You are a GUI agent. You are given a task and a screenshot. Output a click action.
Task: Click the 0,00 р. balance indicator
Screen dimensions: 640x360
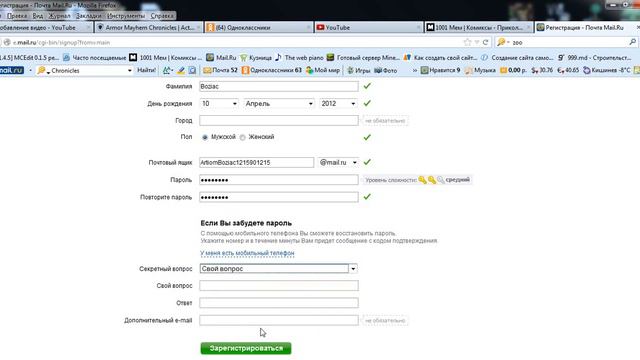(513, 70)
